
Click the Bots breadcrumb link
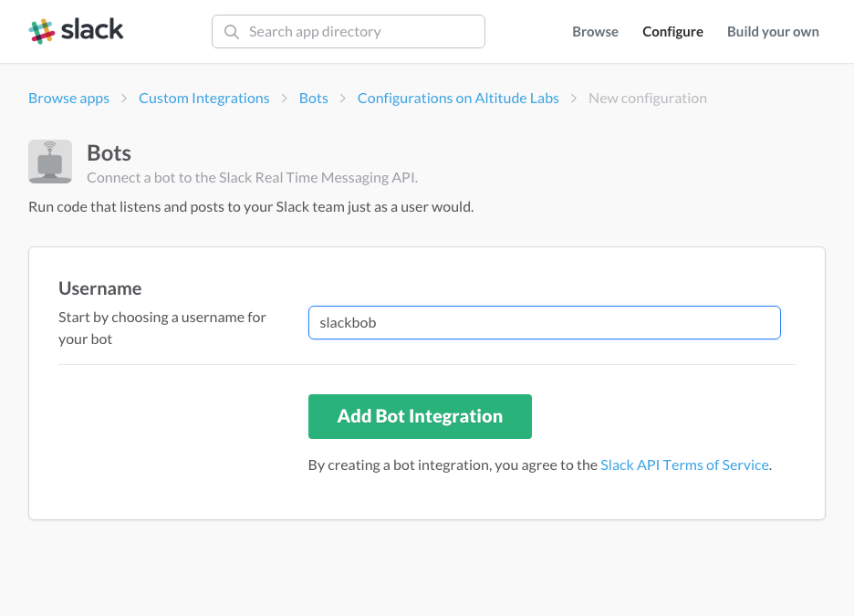[313, 99]
